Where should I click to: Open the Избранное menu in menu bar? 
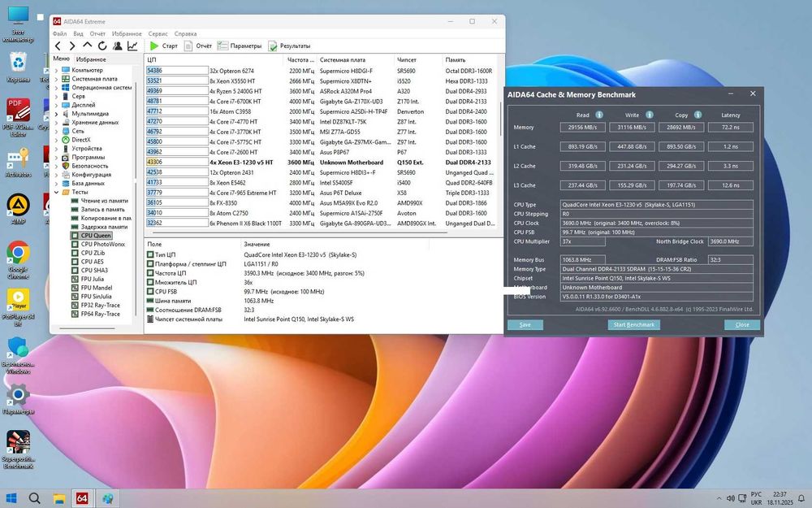click(x=127, y=33)
